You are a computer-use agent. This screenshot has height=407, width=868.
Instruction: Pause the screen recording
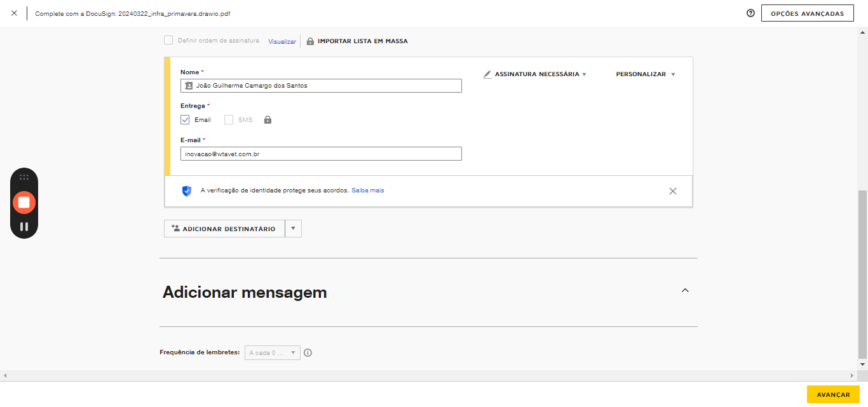click(24, 226)
